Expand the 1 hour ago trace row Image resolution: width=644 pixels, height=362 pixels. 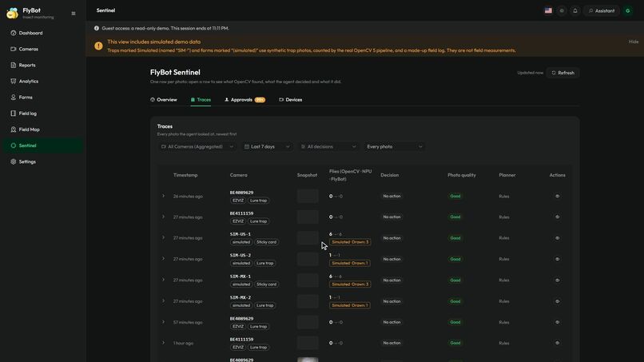(x=164, y=343)
